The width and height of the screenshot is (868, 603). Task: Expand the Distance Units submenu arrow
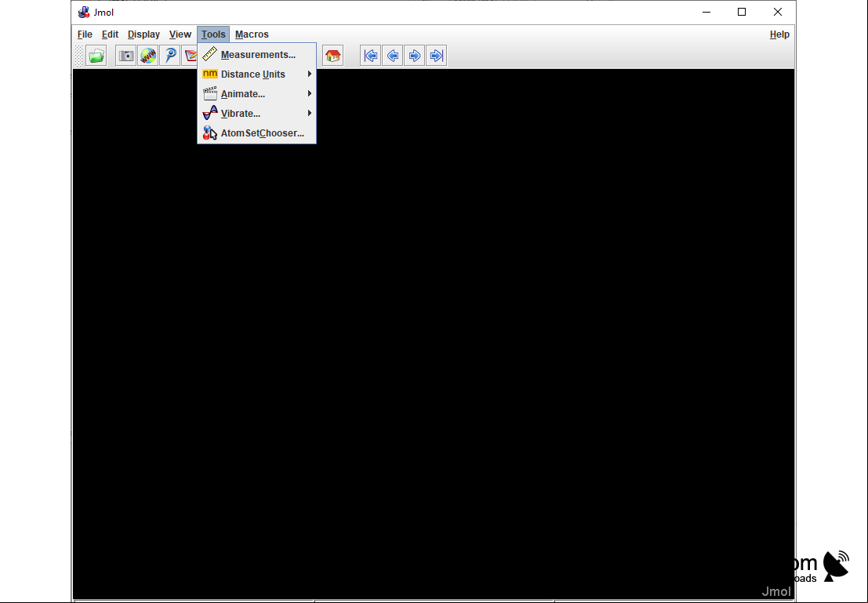point(310,74)
